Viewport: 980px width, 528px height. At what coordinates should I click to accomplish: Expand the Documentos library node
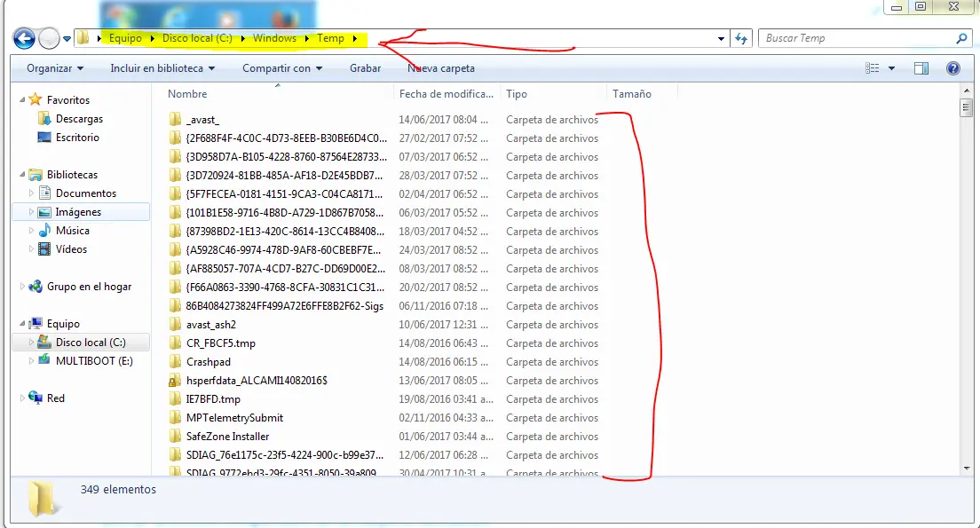point(32,193)
